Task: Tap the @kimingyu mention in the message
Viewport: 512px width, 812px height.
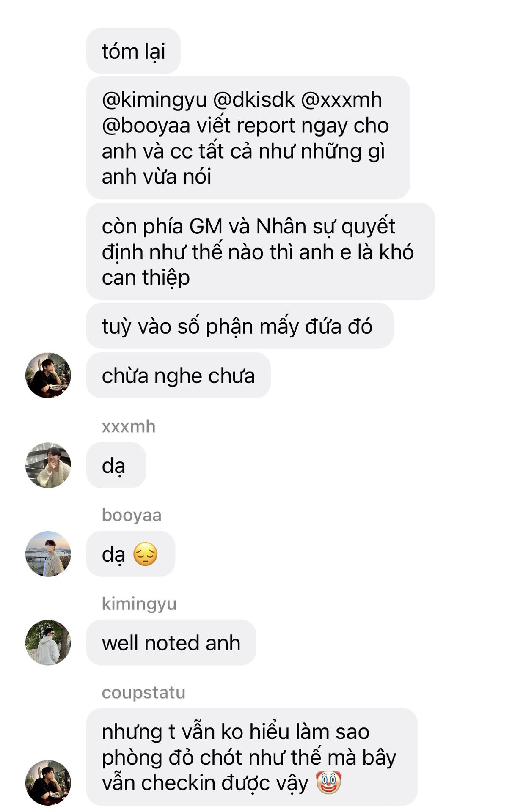Action: coord(154,100)
